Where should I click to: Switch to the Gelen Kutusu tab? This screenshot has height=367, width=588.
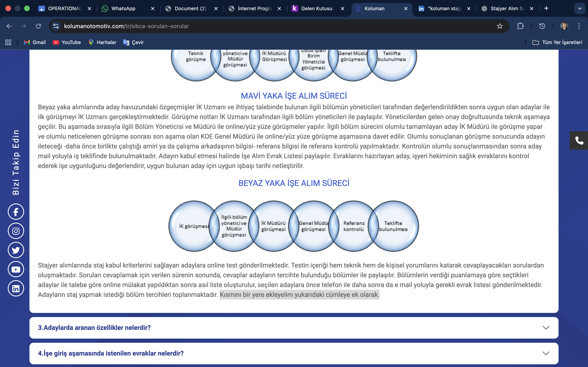coord(316,9)
